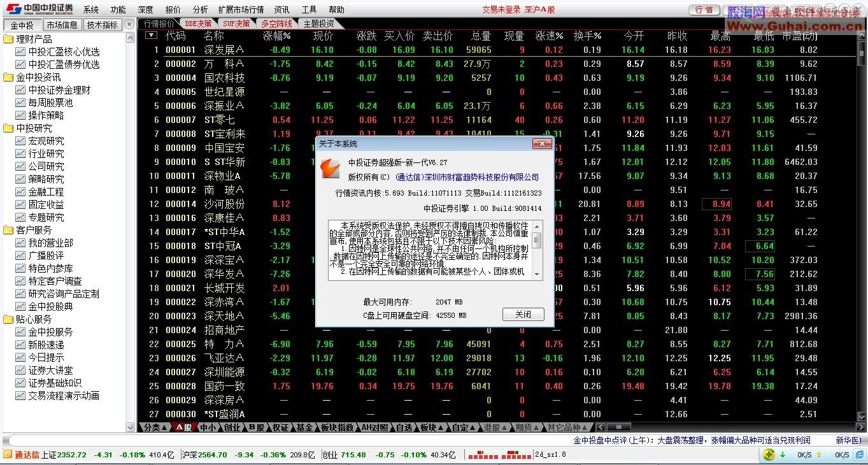Sort by the 涨幅% column header

276,36
